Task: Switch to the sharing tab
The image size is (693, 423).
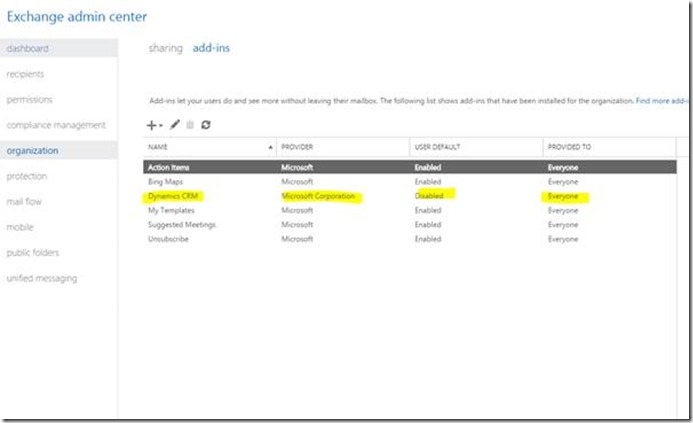Action: click(165, 48)
